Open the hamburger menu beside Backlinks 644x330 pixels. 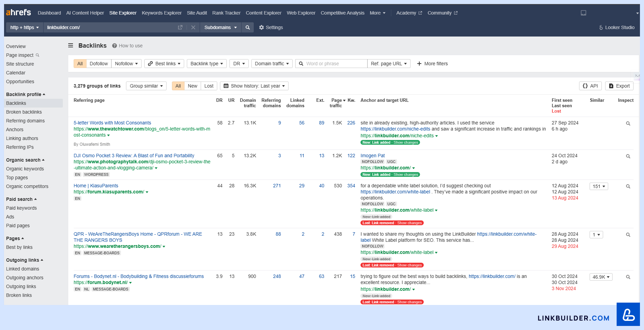71,45
